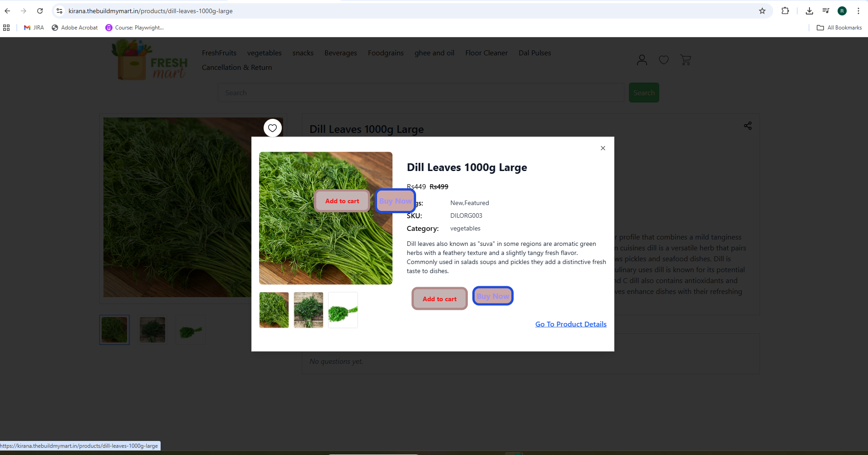Close the quick view popup
Screen dimensions: 868x455
[x=603, y=148]
